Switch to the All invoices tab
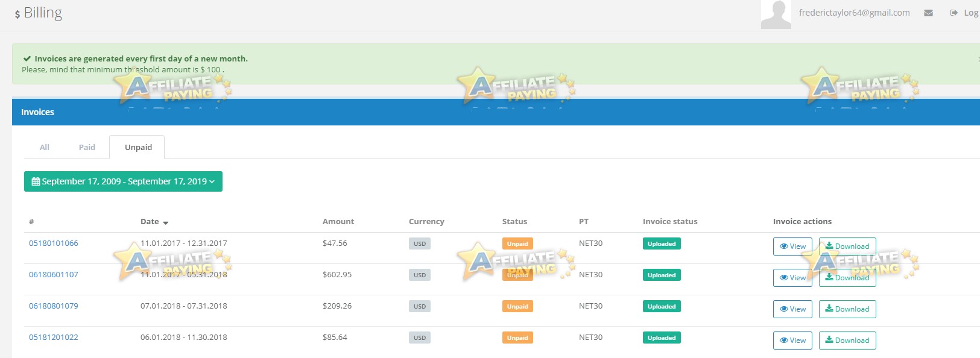The width and height of the screenshot is (980, 358). [x=45, y=147]
